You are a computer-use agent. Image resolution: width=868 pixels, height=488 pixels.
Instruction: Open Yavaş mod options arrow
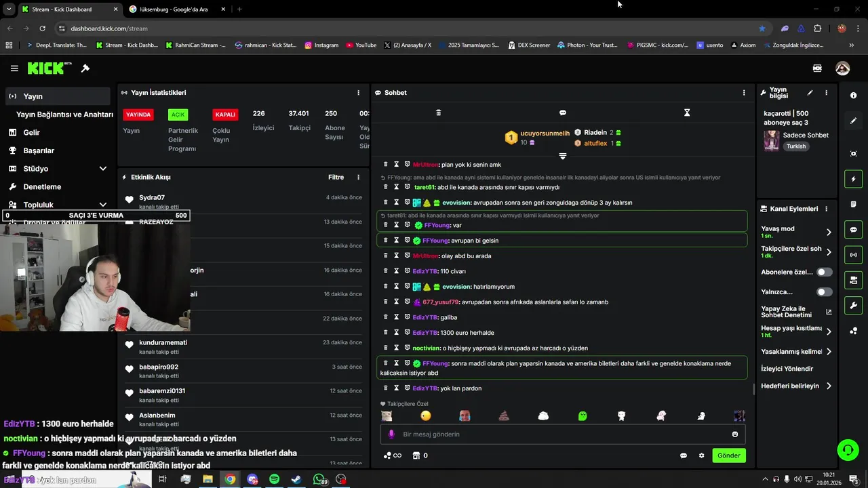coord(829,232)
